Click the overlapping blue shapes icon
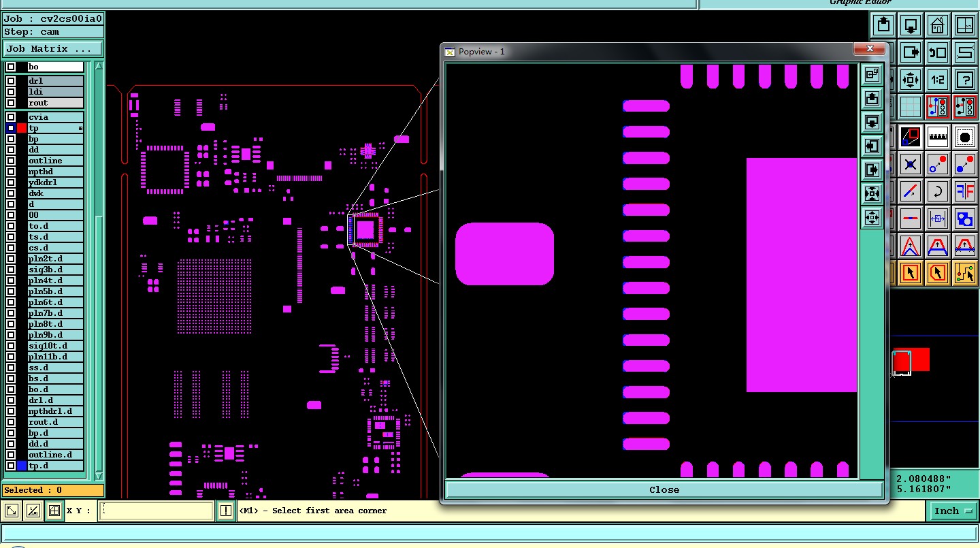This screenshot has width=980, height=548. tap(964, 219)
